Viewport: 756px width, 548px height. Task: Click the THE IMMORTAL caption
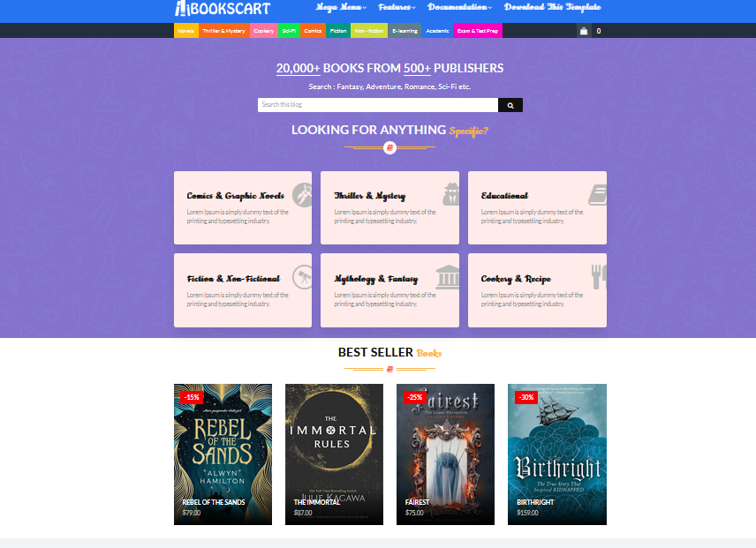(317, 502)
